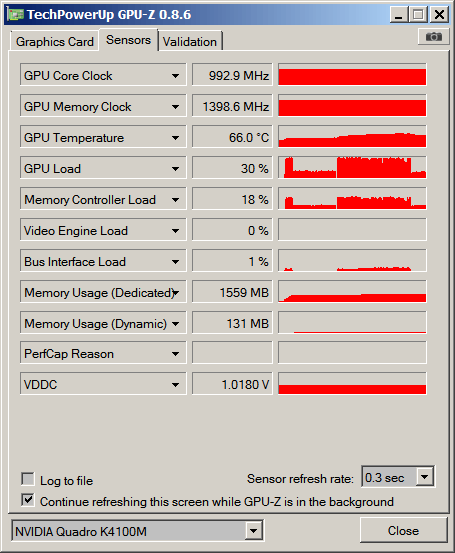Expand the GPU Load sensor options arrow
The image size is (455, 553).
175,169
